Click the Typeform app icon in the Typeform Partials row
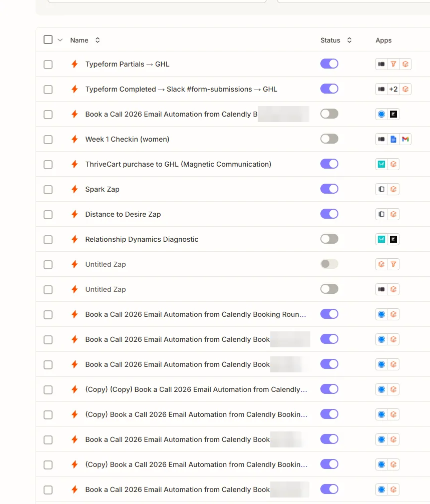This screenshot has width=430, height=504. pos(381,64)
